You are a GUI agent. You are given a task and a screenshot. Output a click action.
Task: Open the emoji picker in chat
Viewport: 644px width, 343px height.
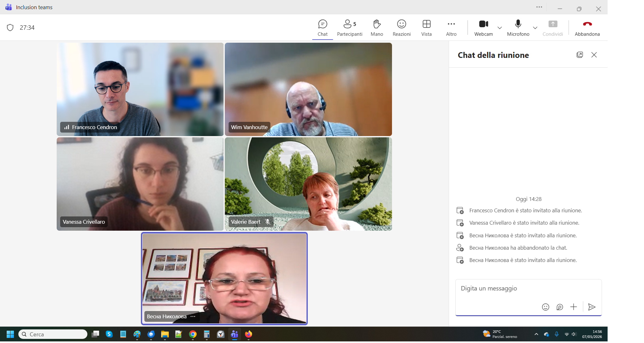[x=546, y=307]
